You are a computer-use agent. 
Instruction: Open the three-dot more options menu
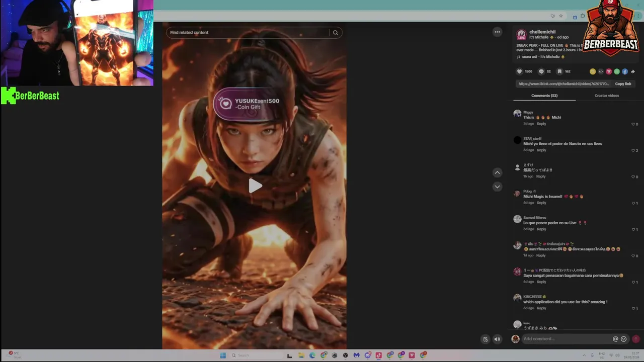pos(497,32)
